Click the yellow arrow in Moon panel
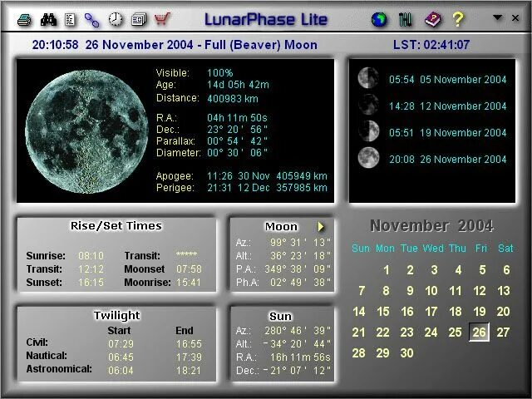This screenshot has width=532, height=399. click(321, 227)
